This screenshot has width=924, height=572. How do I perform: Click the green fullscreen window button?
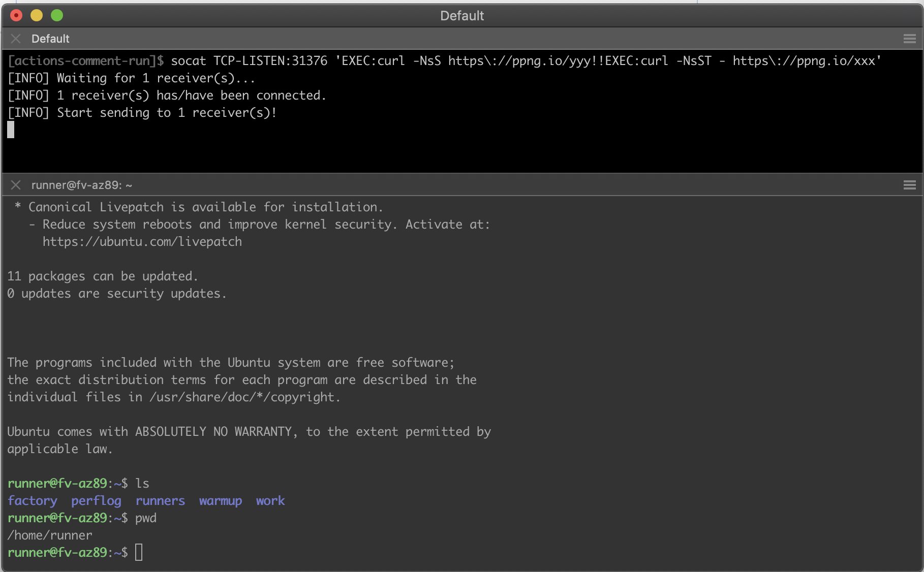coord(57,15)
